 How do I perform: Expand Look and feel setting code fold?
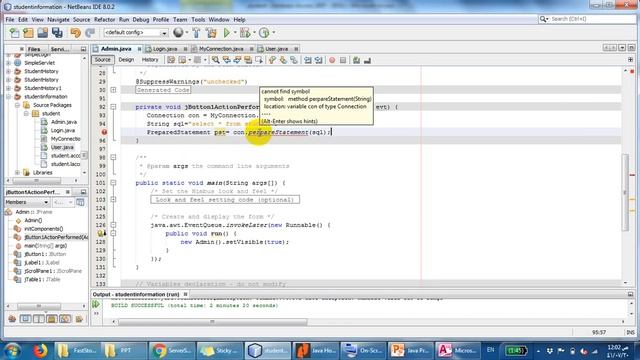pos(113,200)
